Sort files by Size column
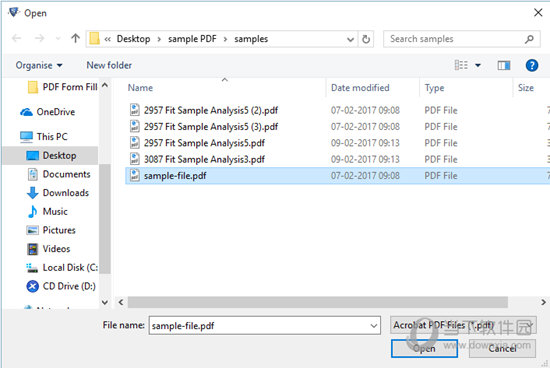The height and width of the screenshot is (368, 550). pyautogui.click(x=526, y=88)
